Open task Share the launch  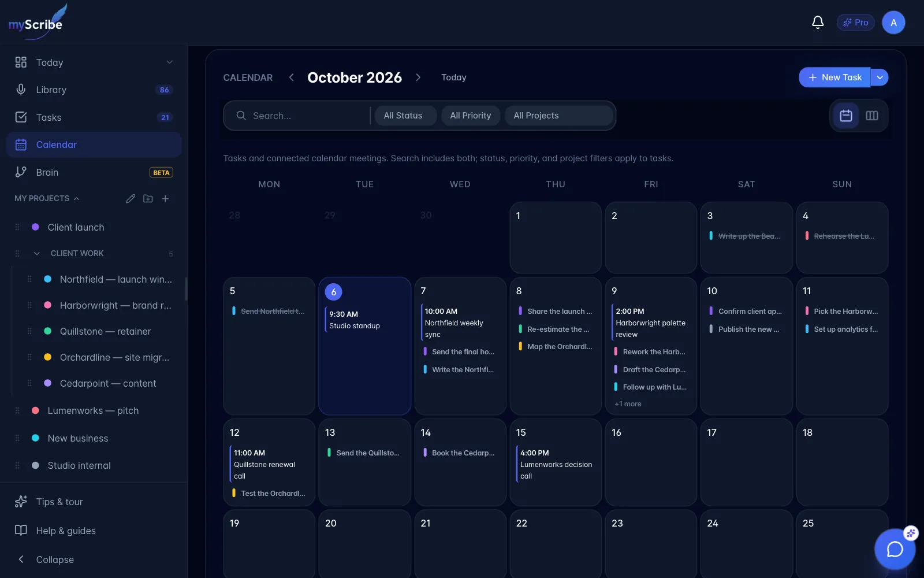click(556, 312)
